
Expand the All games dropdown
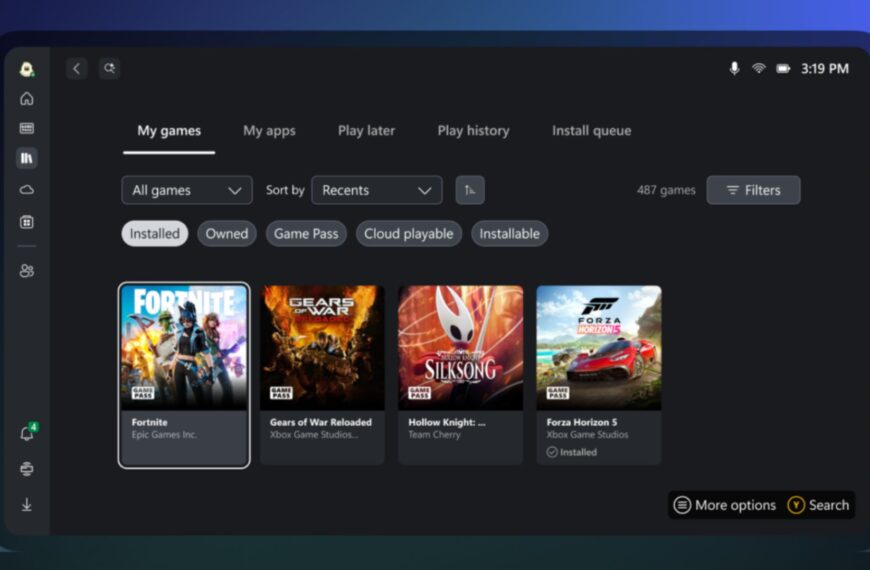(187, 190)
